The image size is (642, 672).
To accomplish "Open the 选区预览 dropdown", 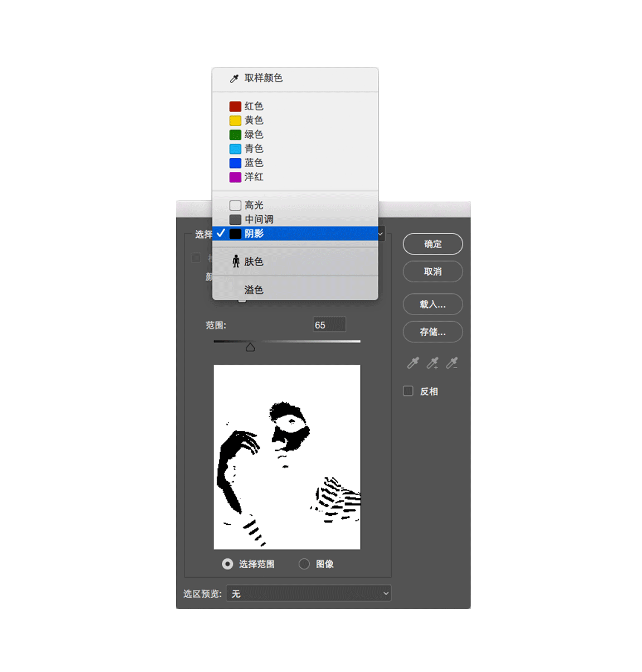I will 309,593.
